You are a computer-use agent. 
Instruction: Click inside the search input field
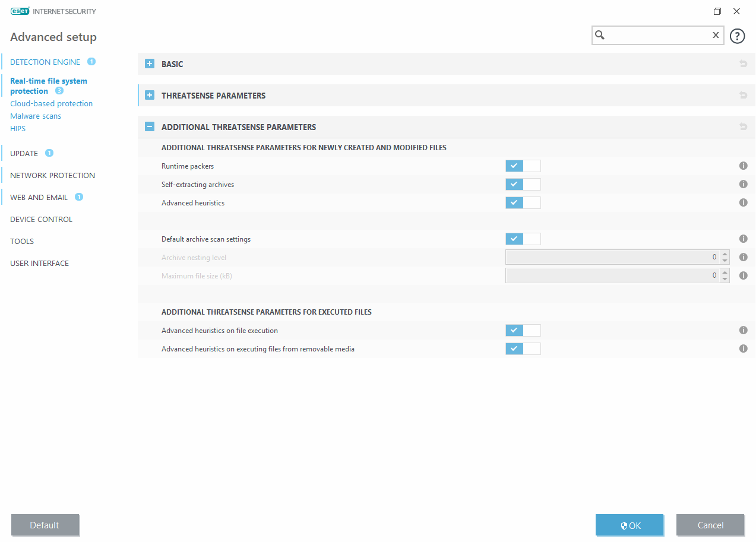coord(656,36)
